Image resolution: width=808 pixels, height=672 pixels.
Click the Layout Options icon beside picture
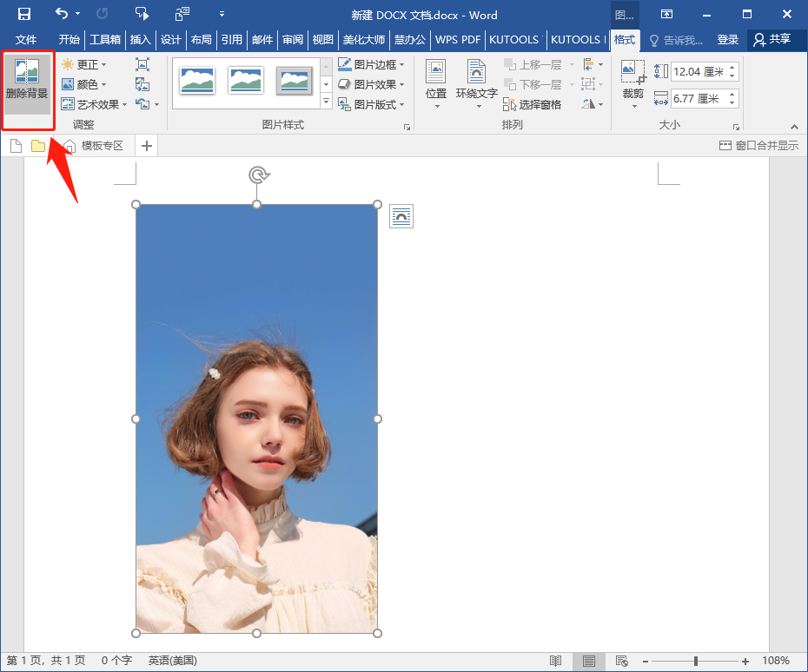tap(401, 216)
